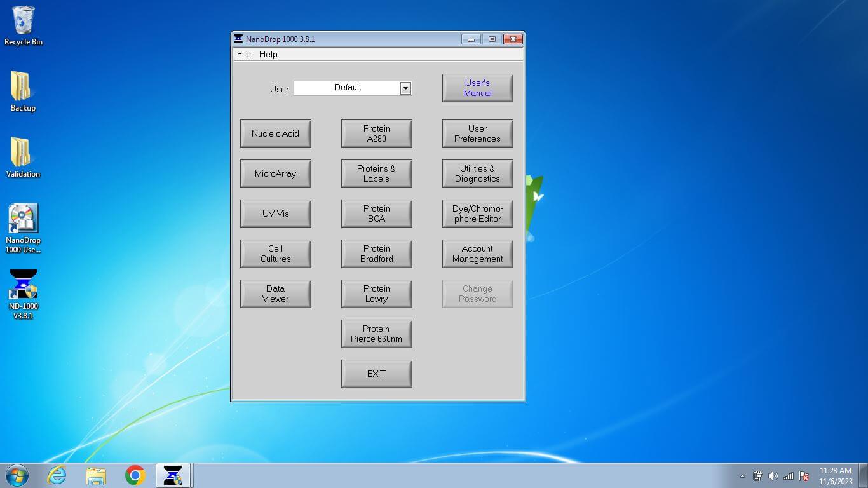
Task: Minimize the NanoDrop 1000 window
Action: 471,39
